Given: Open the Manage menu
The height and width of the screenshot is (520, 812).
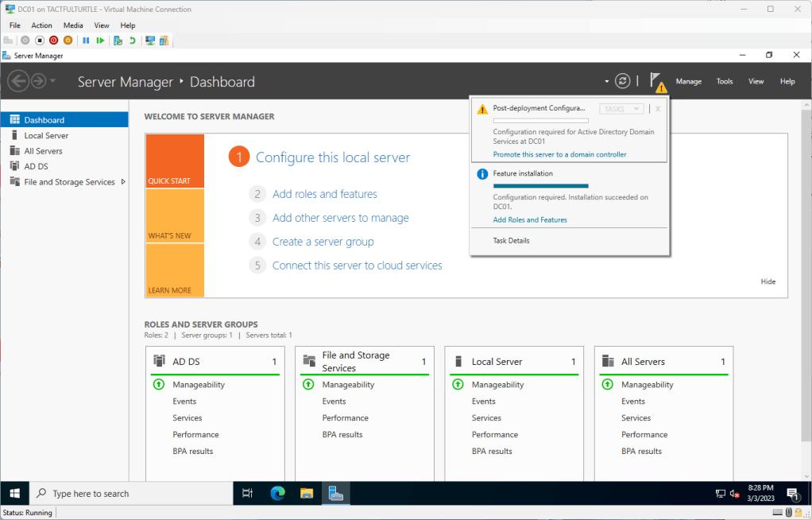Looking at the screenshot, I should (688, 81).
